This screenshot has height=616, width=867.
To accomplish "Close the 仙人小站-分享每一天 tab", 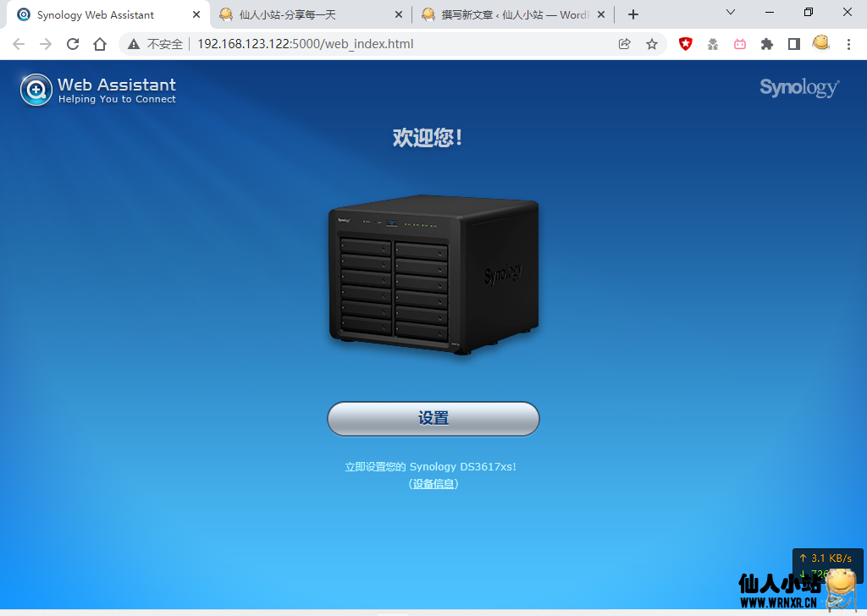I will point(399,15).
